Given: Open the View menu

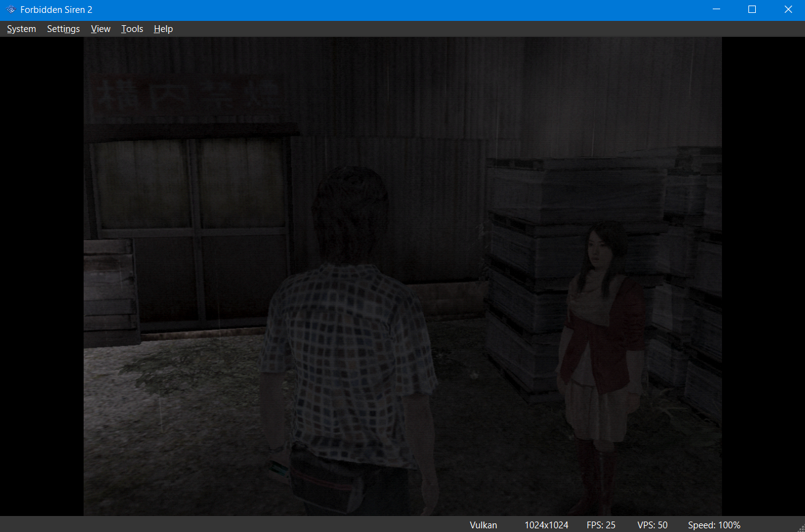Looking at the screenshot, I should [101, 29].
